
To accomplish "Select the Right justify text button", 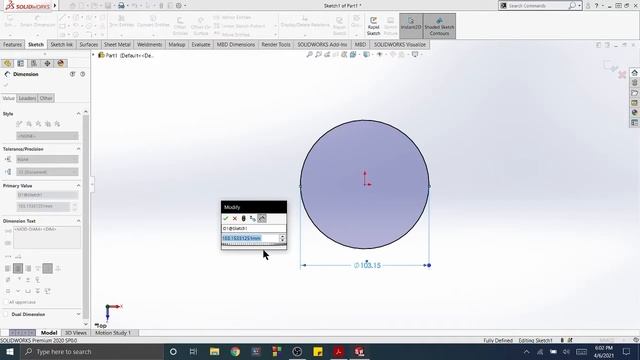I will [x=28, y=268].
